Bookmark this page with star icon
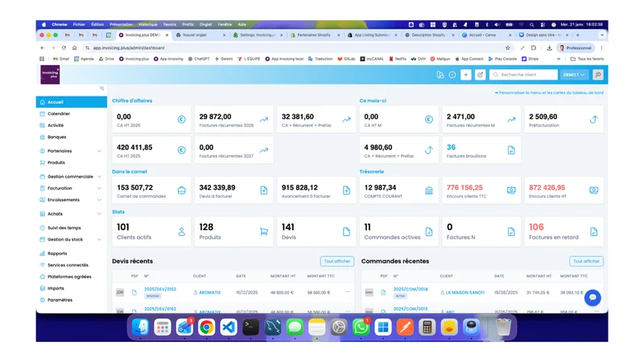 click(508, 48)
